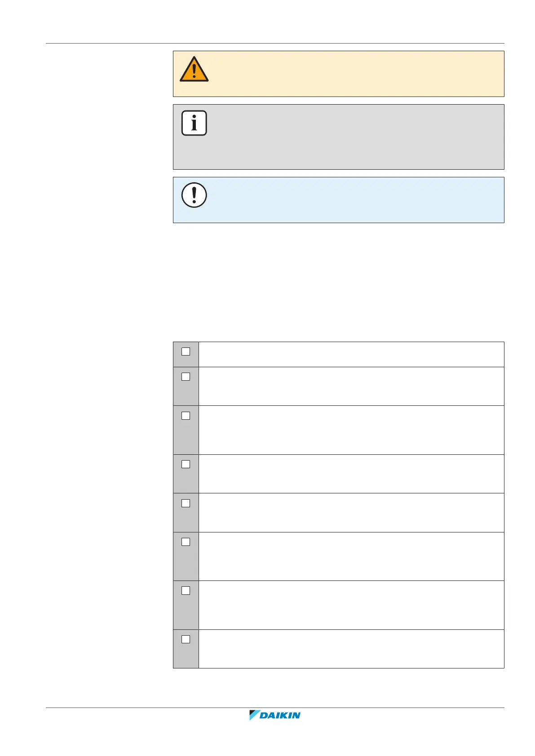Click the empty text cell of the first checklist row
This screenshot has width=535, height=756.
coord(351,354)
